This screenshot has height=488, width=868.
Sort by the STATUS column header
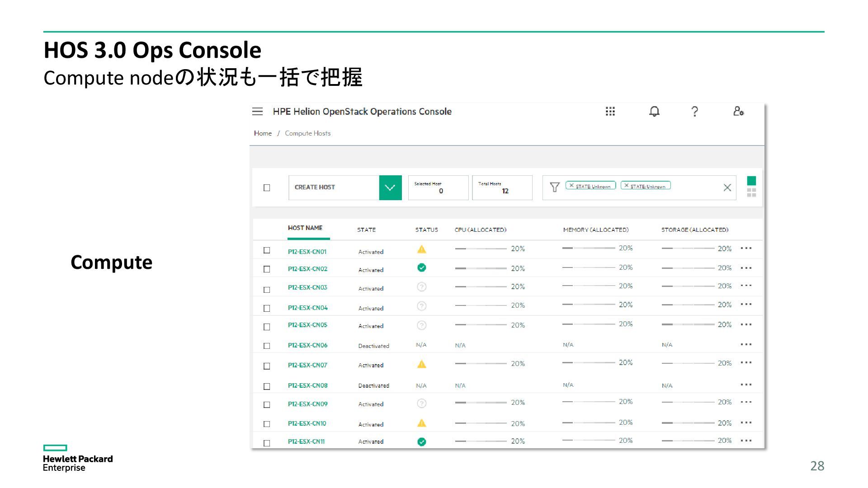click(x=426, y=230)
